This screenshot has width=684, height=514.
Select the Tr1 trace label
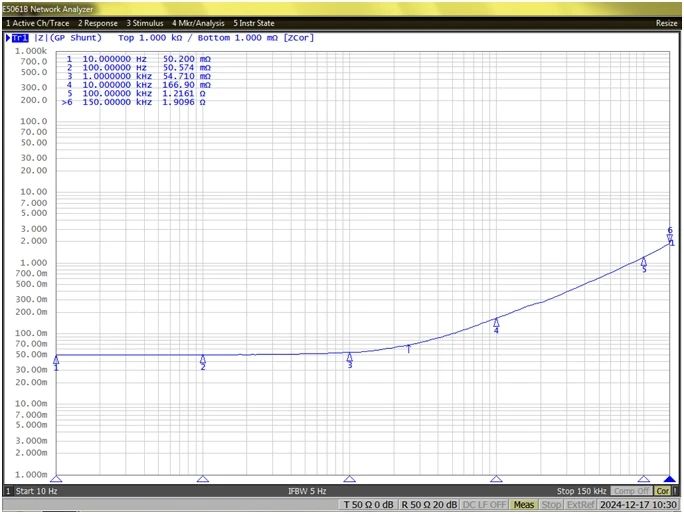tap(18, 37)
